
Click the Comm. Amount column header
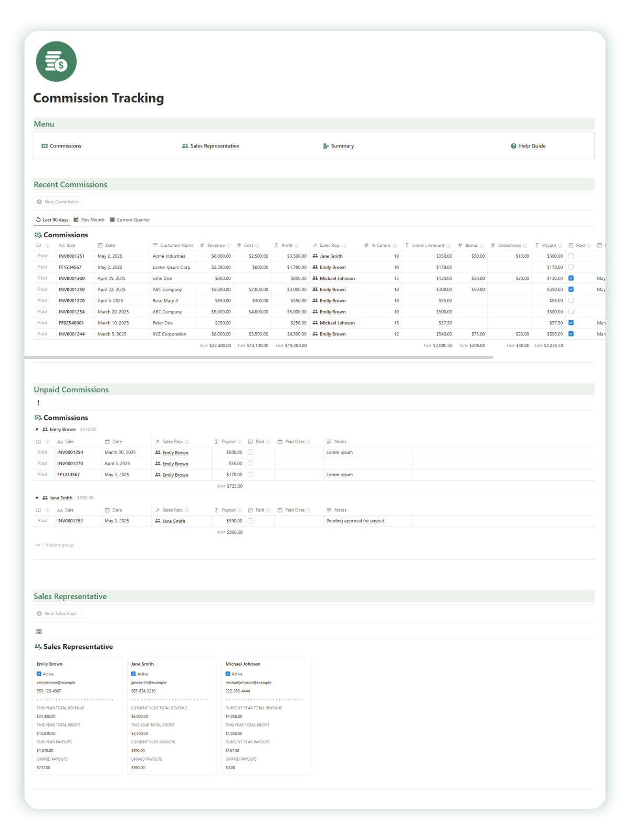[x=428, y=245]
